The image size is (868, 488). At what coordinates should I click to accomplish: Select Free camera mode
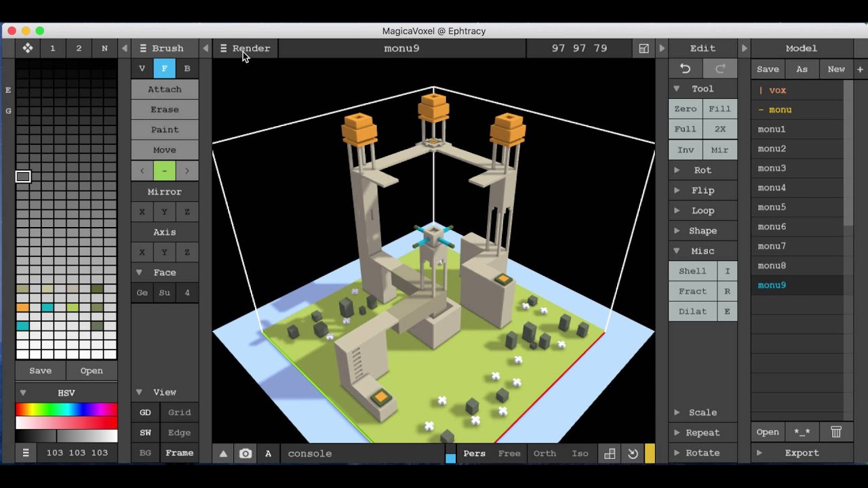coord(509,453)
